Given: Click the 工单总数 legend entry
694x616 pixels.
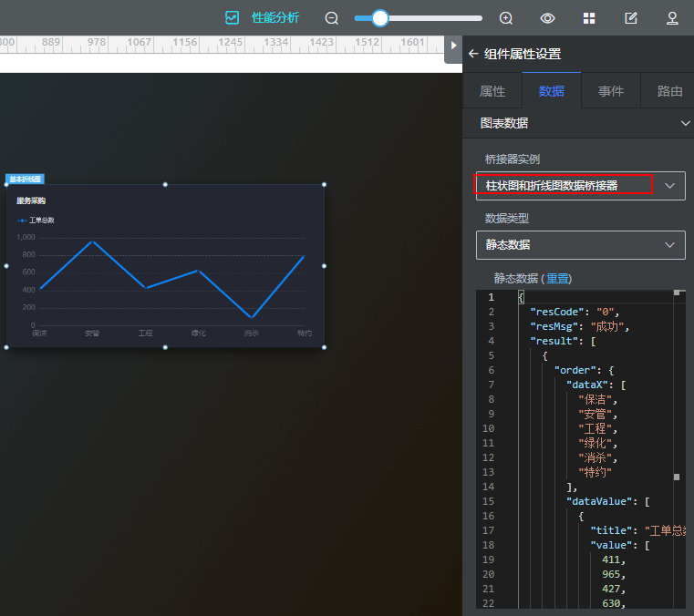Looking at the screenshot, I should (36, 221).
